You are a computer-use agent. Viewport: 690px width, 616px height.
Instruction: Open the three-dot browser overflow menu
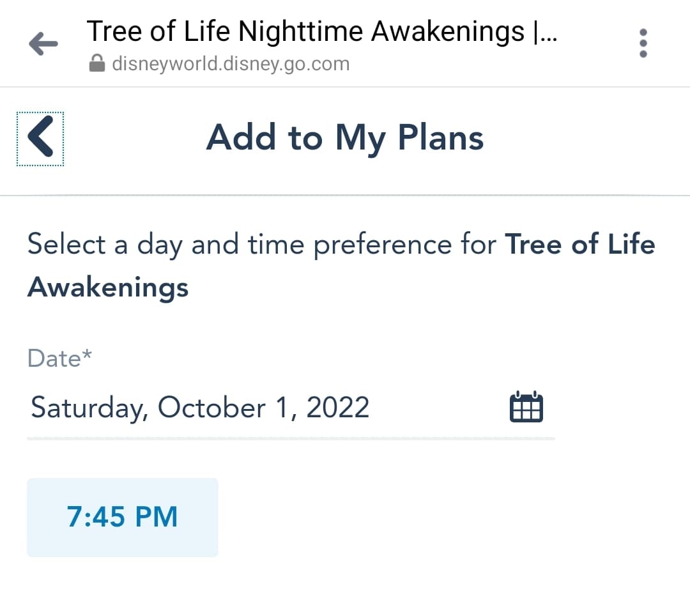[x=643, y=43]
